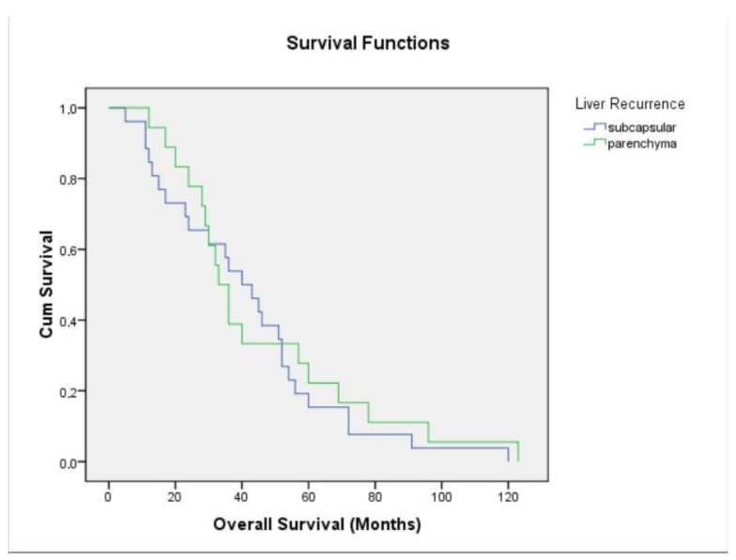Click the 120 months x-axis tick label
Image resolution: width=736 pixels, height=560 pixels.
point(508,497)
